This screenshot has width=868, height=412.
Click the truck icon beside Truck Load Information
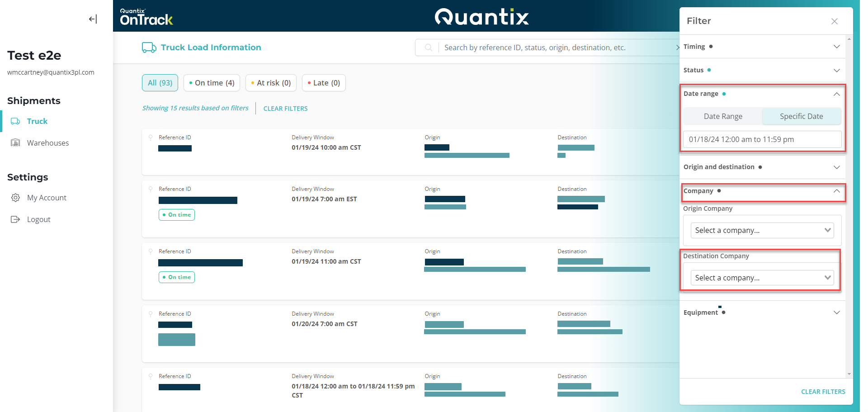(x=149, y=47)
